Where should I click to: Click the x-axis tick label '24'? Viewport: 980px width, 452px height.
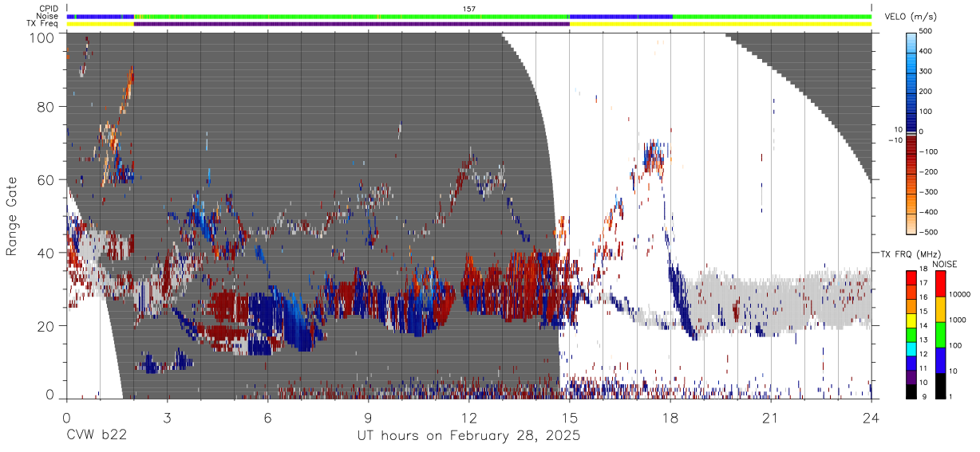[871, 416]
